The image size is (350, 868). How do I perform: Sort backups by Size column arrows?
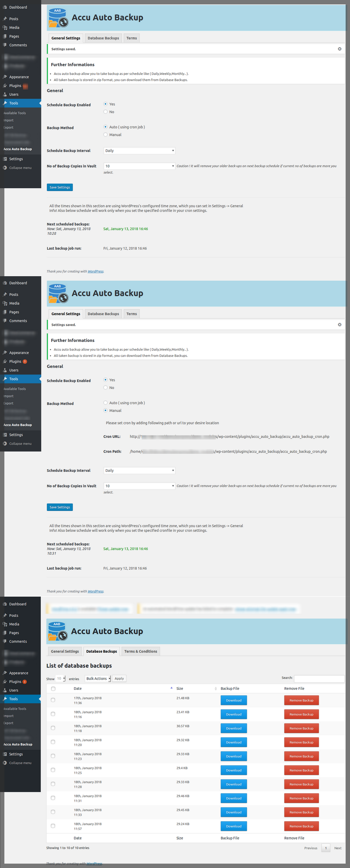[x=216, y=689]
